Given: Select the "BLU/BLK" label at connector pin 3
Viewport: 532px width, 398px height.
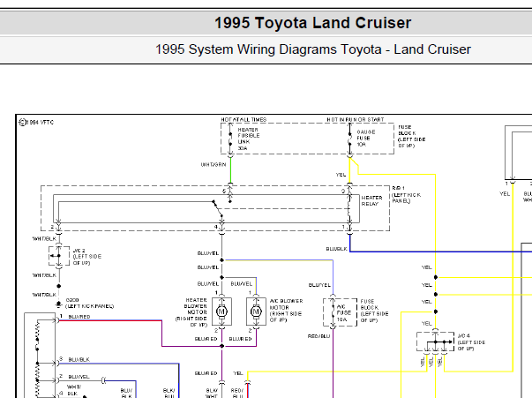Looking at the screenshot, I should point(79,359).
